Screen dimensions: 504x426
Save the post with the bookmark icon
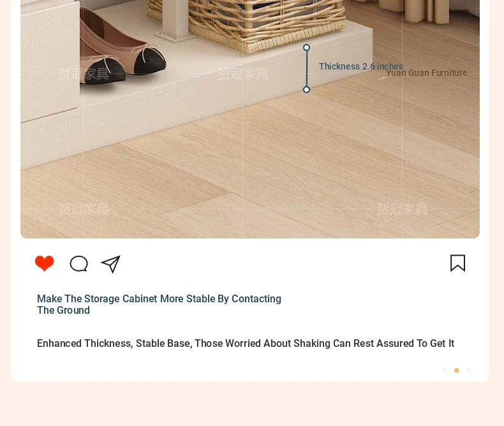[x=457, y=263]
